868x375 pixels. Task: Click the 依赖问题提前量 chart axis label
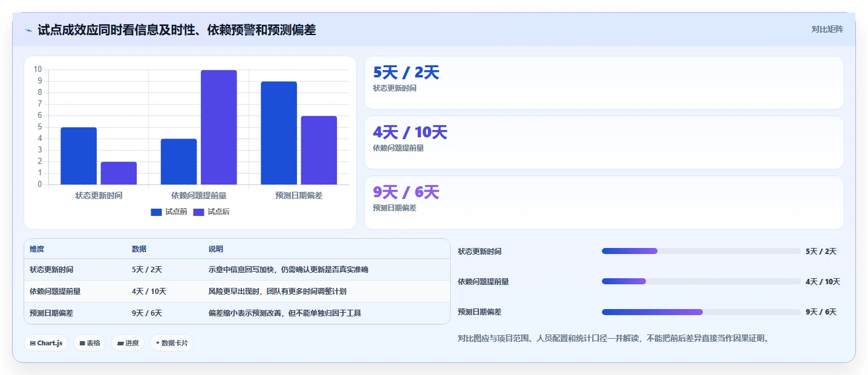pyautogui.click(x=199, y=195)
